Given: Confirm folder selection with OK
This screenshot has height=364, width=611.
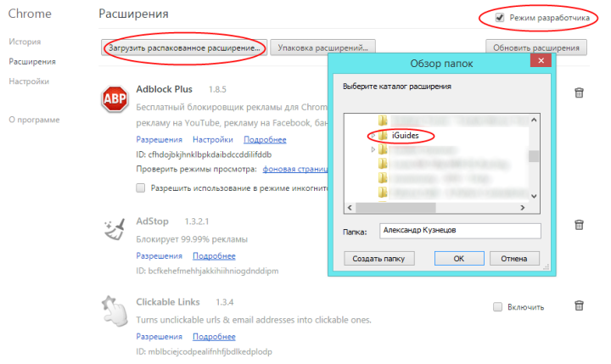Looking at the screenshot, I should (459, 259).
